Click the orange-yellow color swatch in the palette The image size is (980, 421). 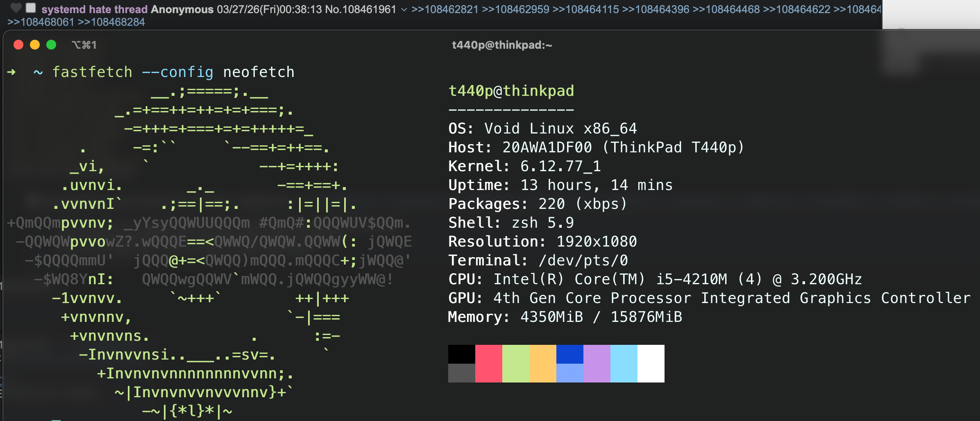543,364
